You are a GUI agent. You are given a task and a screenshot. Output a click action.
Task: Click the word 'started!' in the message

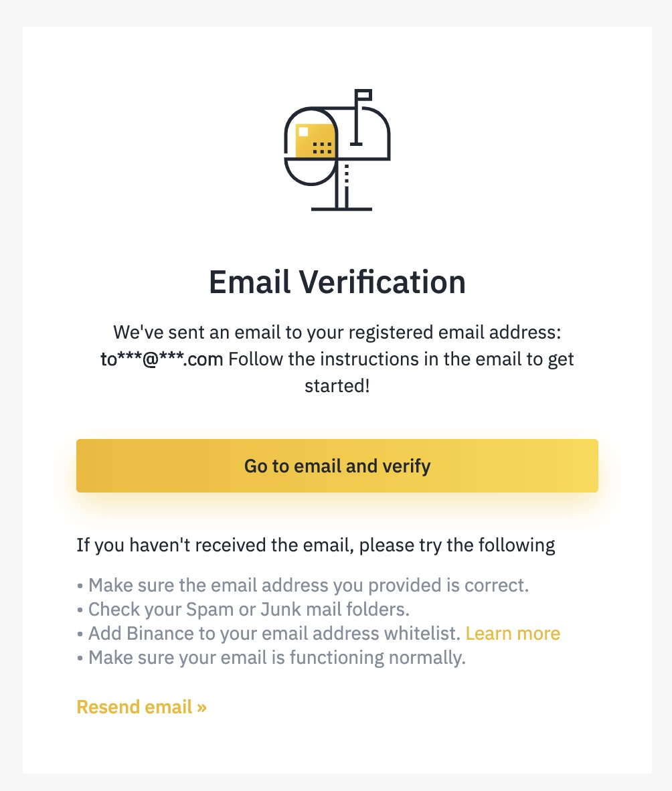pos(337,386)
